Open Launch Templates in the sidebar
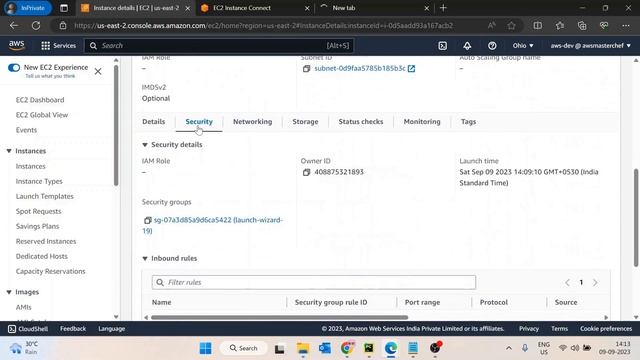 click(44, 196)
